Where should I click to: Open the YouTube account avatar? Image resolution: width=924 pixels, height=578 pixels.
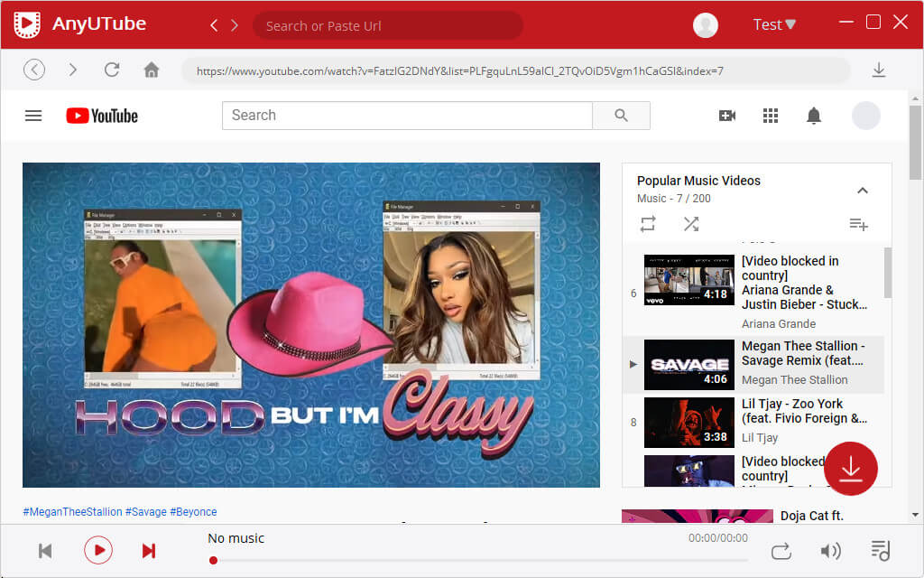tap(865, 116)
